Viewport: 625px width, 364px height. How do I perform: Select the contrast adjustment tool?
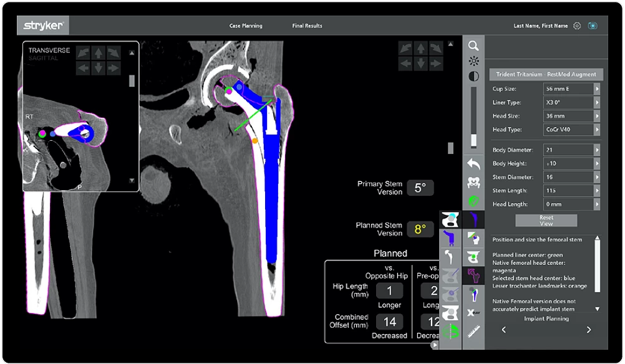(x=474, y=75)
